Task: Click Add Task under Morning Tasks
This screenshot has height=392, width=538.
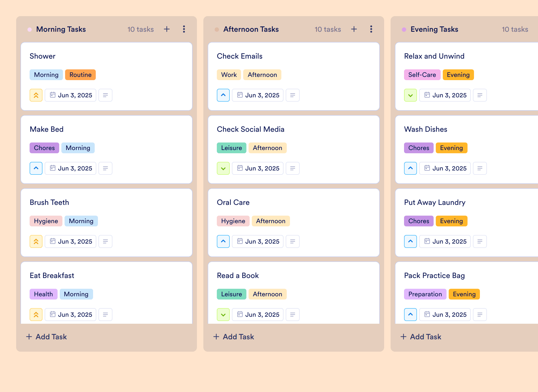Action: pos(46,337)
